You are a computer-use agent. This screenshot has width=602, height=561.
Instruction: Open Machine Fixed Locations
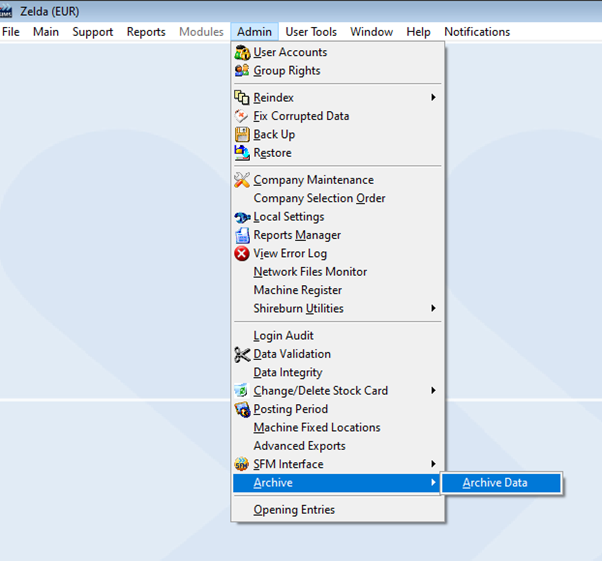click(317, 427)
